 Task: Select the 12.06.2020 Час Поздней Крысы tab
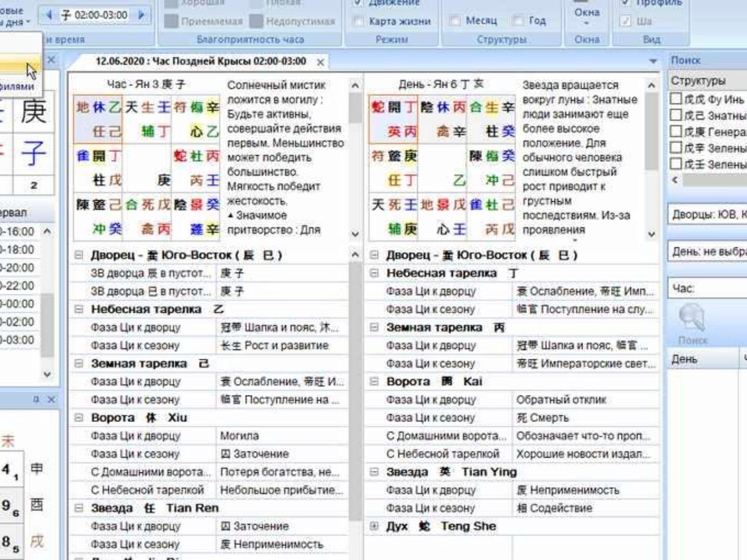[x=200, y=61]
